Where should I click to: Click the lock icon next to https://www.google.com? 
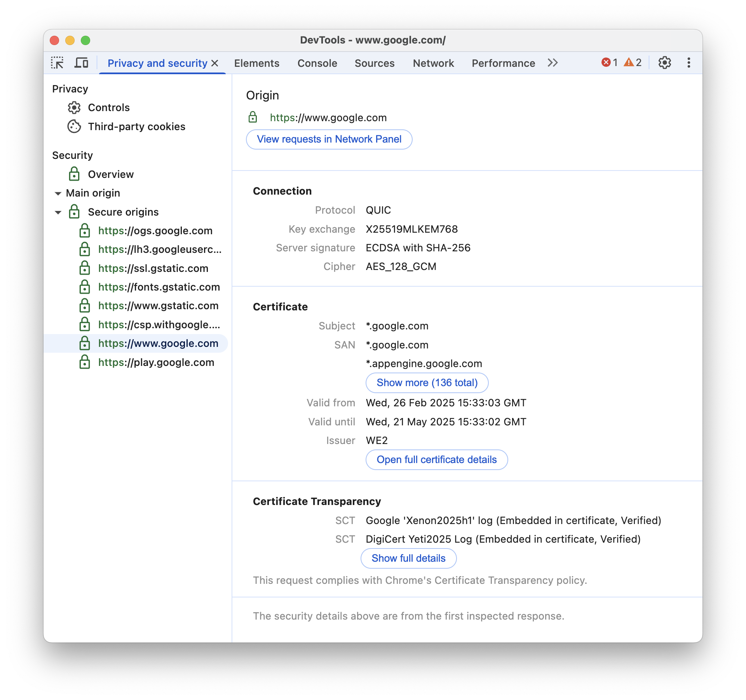pyautogui.click(x=84, y=343)
